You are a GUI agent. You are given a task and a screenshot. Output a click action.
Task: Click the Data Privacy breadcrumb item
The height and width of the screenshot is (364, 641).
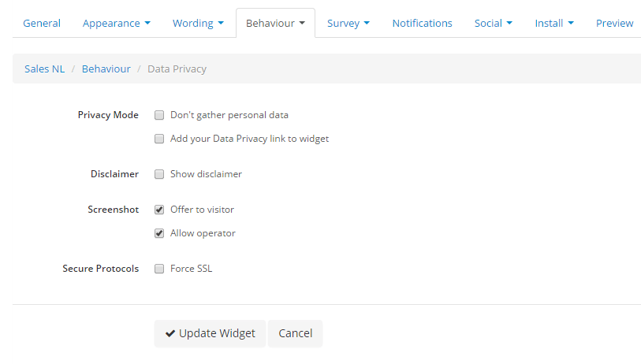[177, 69]
